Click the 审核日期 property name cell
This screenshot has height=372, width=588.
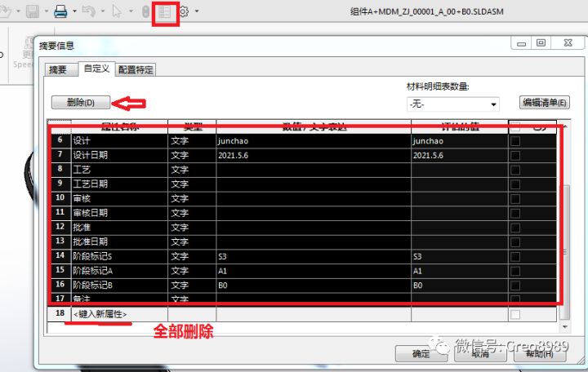click(x=119, y=213)
